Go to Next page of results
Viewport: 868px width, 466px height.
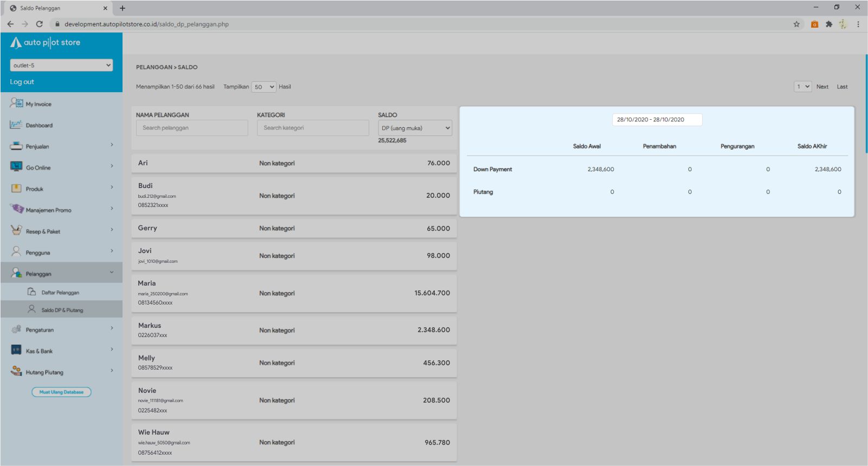(822, 87)
